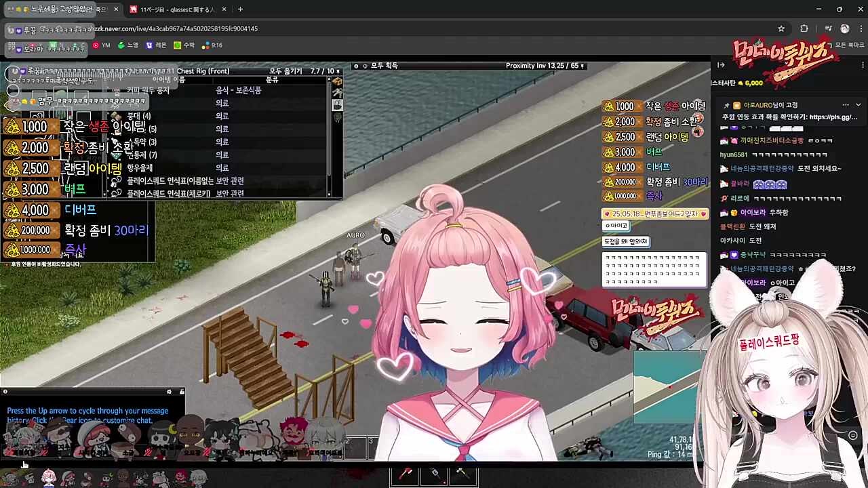Open the browser media controls icon

click(828, 28)
